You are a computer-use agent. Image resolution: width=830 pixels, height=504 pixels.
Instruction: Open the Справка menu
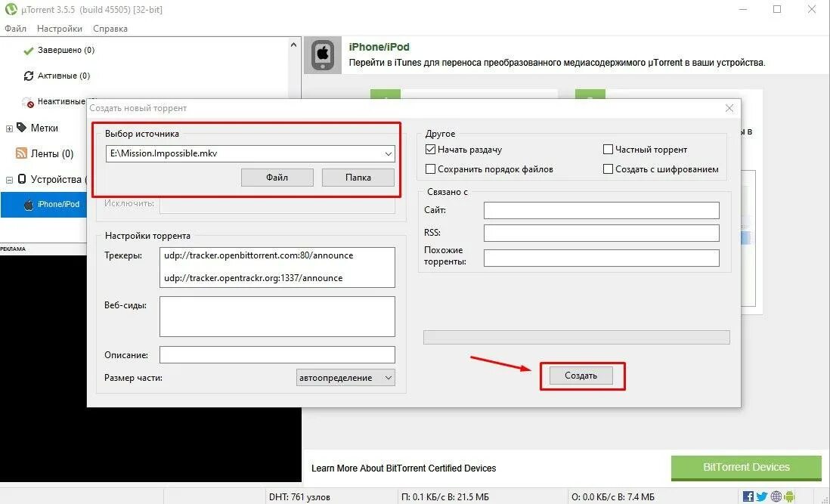click(x=110, y=29)
